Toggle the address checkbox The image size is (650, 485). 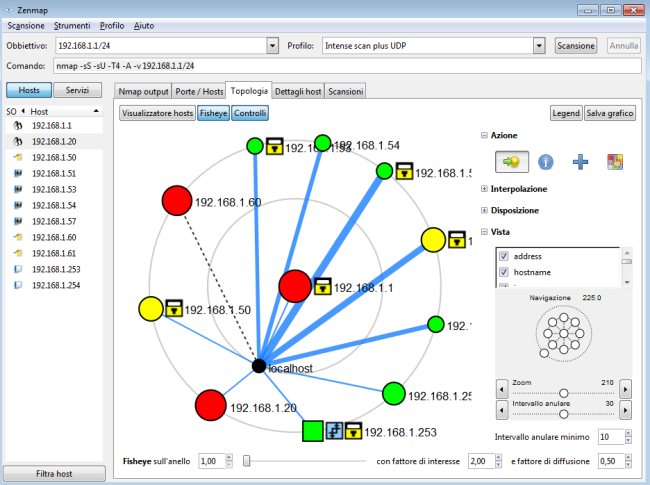(504, 256)
